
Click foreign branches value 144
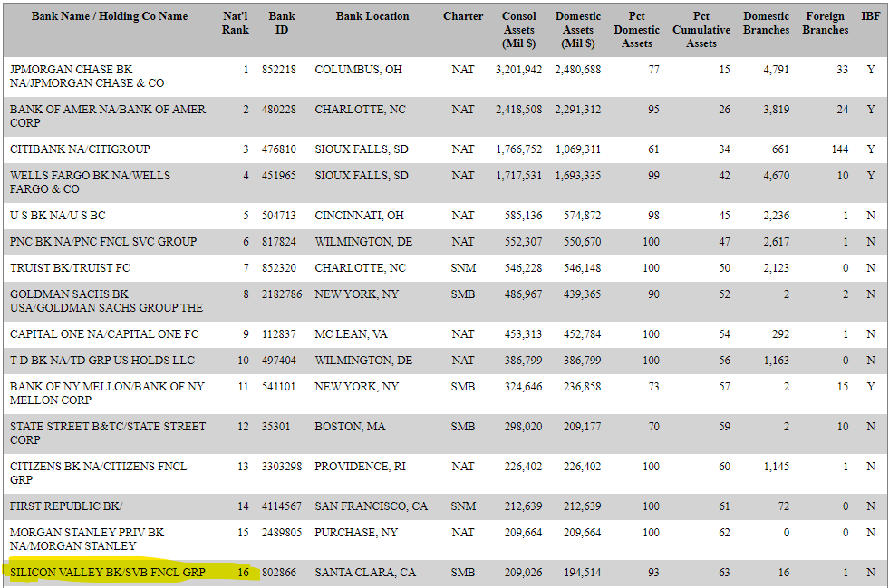point(840,149)
